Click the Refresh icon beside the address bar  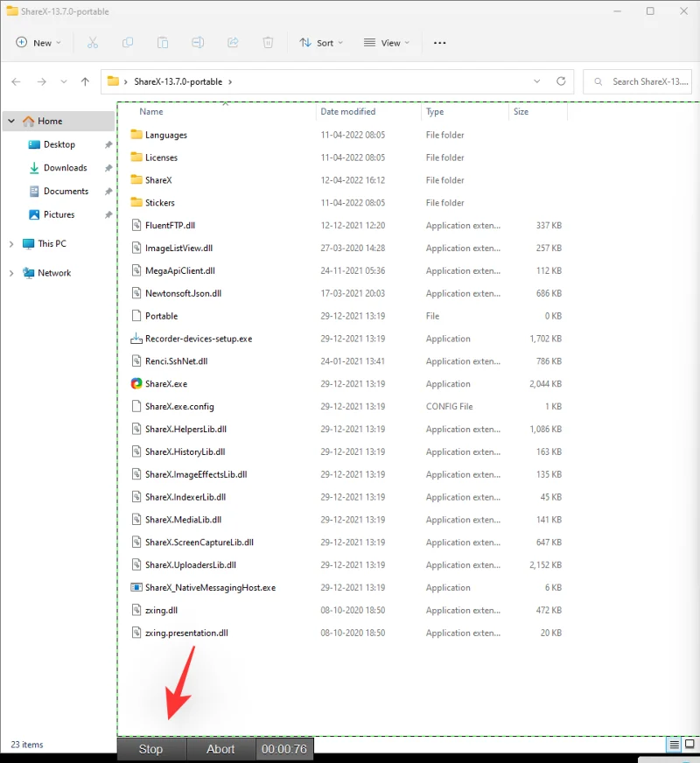561,81
